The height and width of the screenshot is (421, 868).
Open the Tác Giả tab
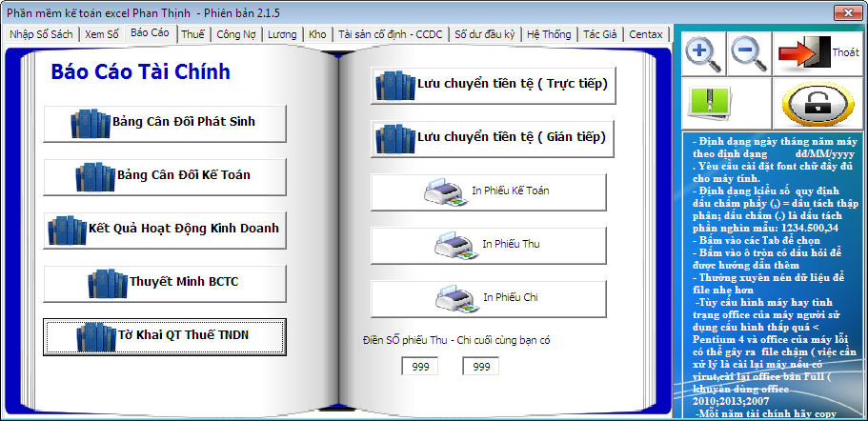click(600, 34)
